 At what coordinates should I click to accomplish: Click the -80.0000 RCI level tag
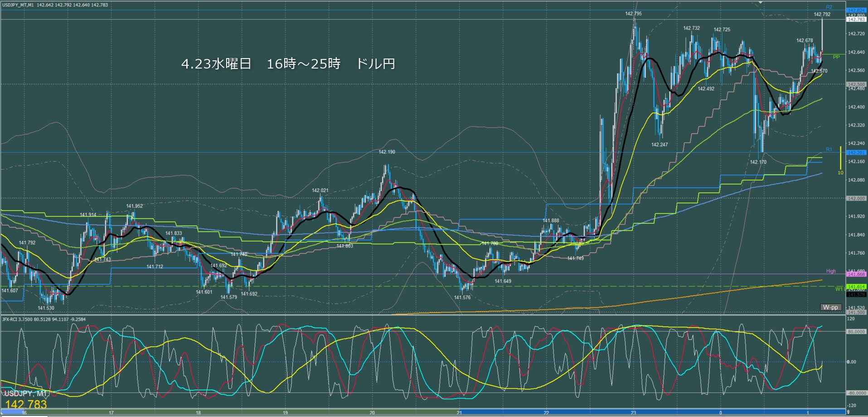click(x=856, y=393)
